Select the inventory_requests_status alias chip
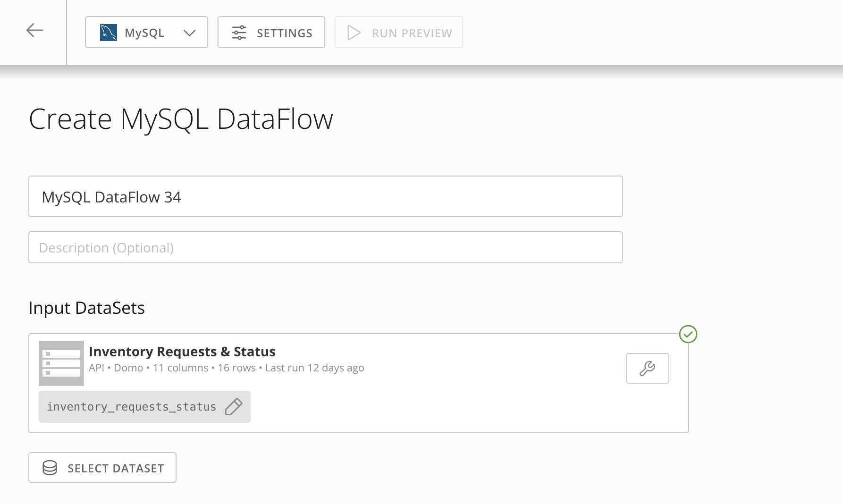 point(131,407)
